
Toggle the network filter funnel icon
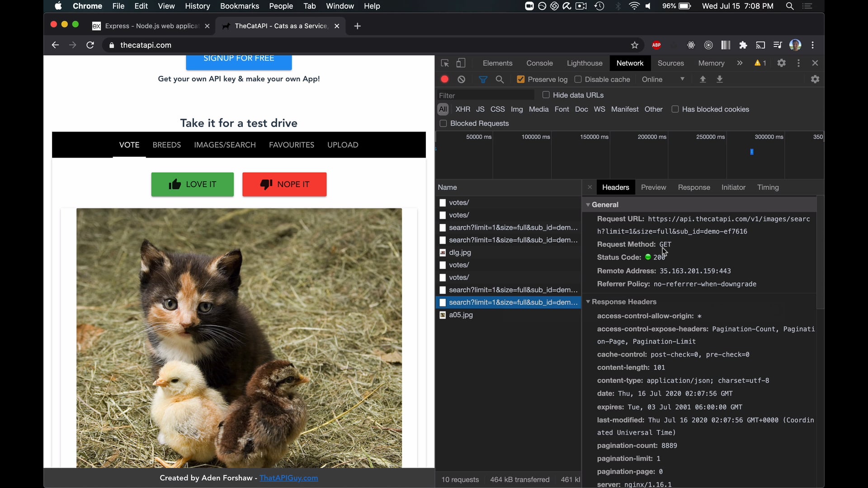tap(483, 80)
